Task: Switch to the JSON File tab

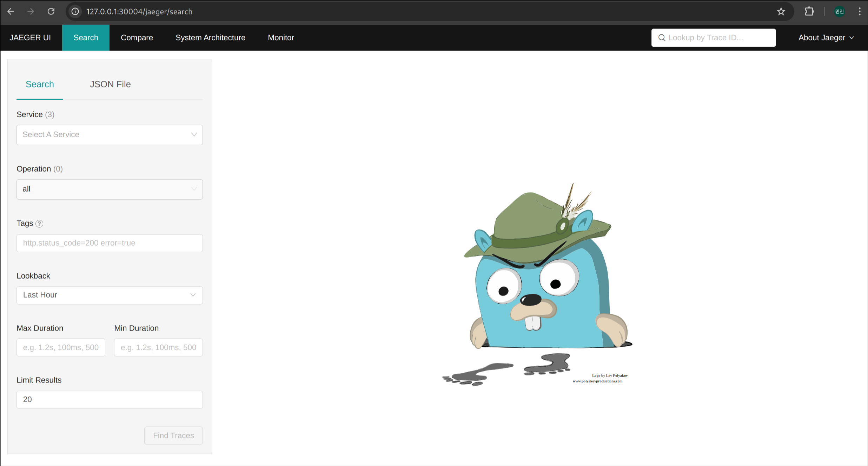Action: point(110,84)
